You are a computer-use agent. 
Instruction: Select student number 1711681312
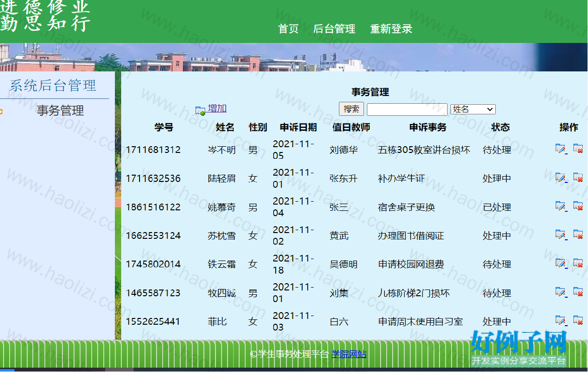[x=153, y=150]
